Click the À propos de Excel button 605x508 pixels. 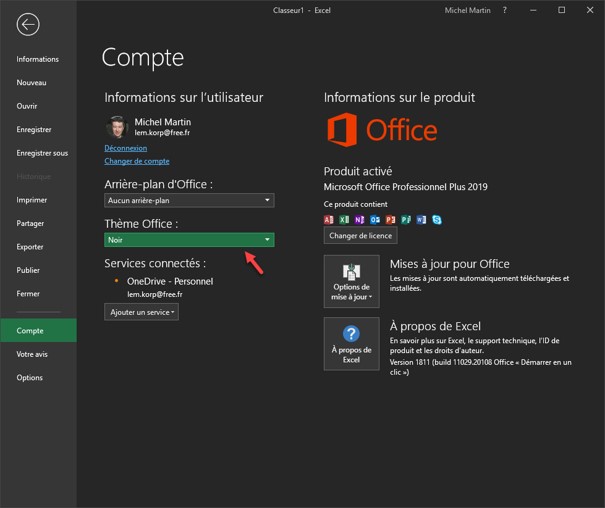(351, 344)
